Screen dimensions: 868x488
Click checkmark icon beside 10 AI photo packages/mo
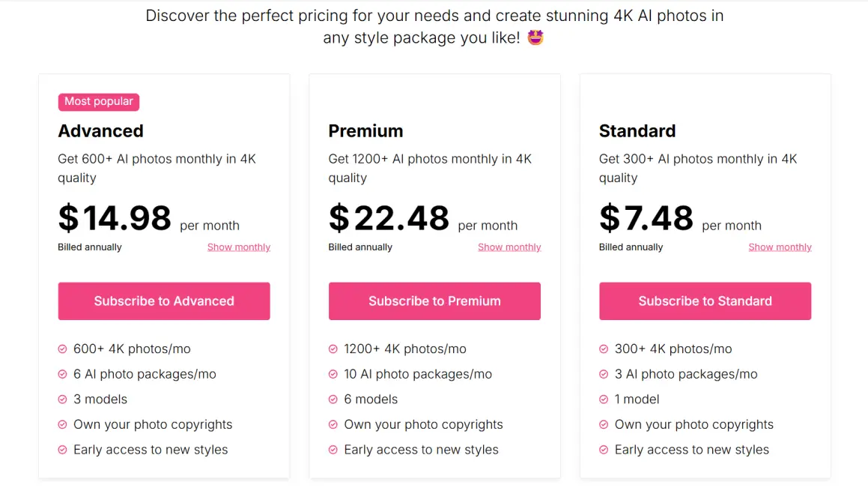pyautogui.click(x=333, y=374)
